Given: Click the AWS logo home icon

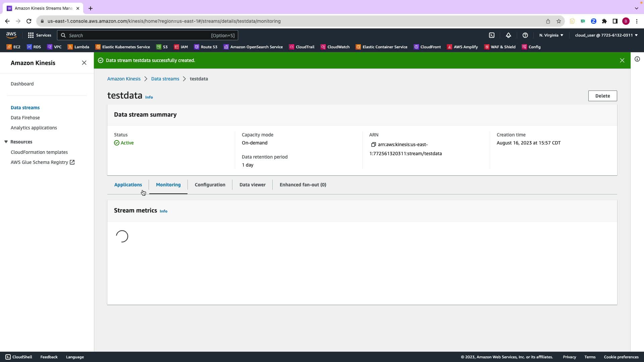Looking at the screenshot, I should point(11,35).
